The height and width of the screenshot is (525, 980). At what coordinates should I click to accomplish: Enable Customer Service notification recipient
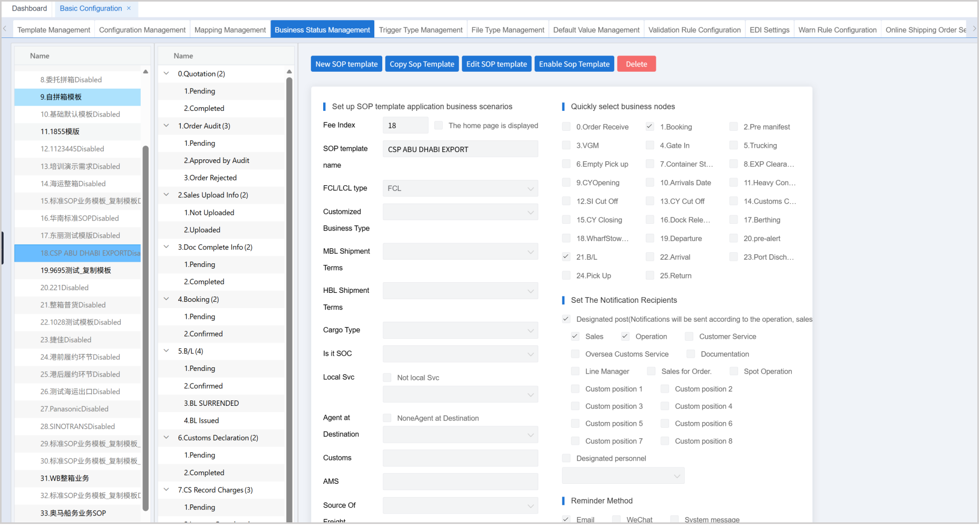689,336
